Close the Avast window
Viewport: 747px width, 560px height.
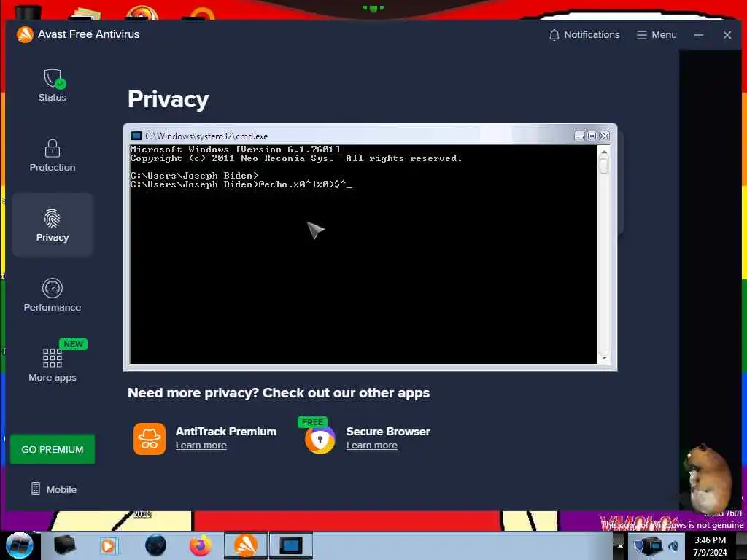[x=727, y=35]
